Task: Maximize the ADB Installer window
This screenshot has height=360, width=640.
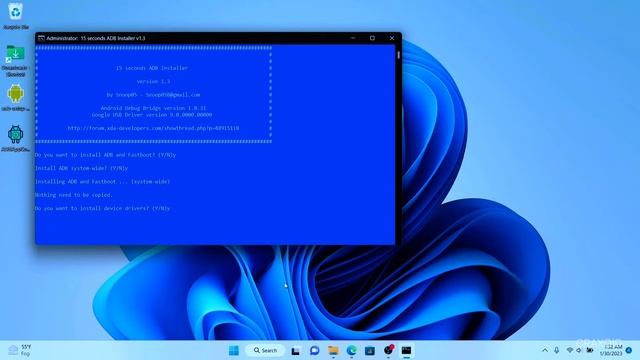Action: pos(372,38)
